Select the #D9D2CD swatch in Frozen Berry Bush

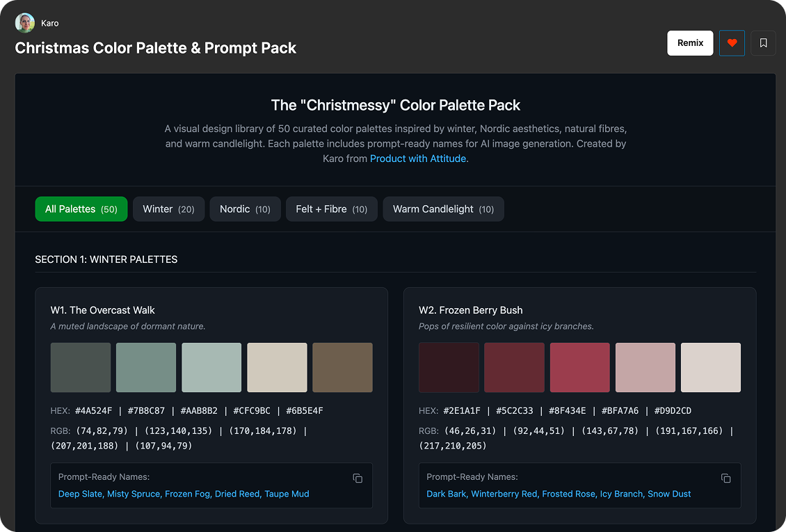(x=710, y=367)
